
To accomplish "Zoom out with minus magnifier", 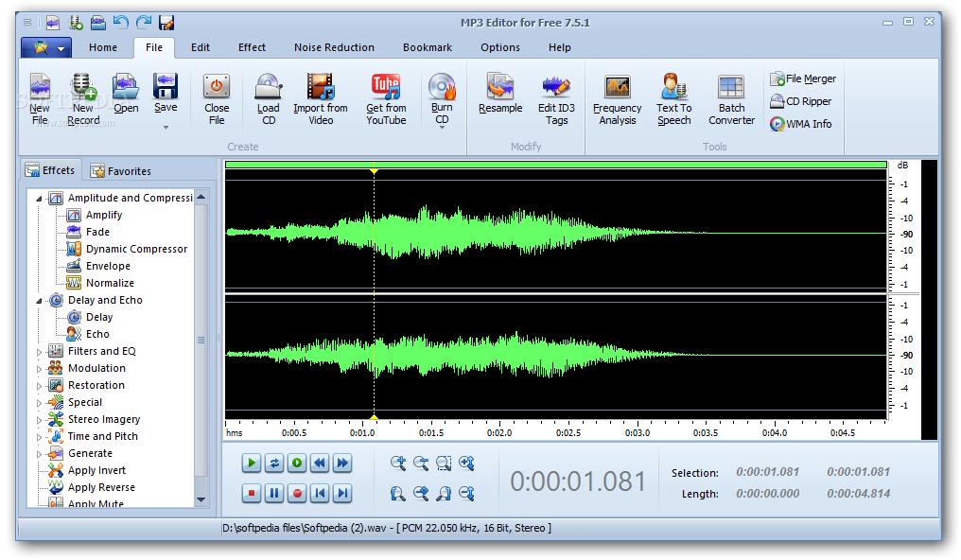I will (x=421, y=464).
